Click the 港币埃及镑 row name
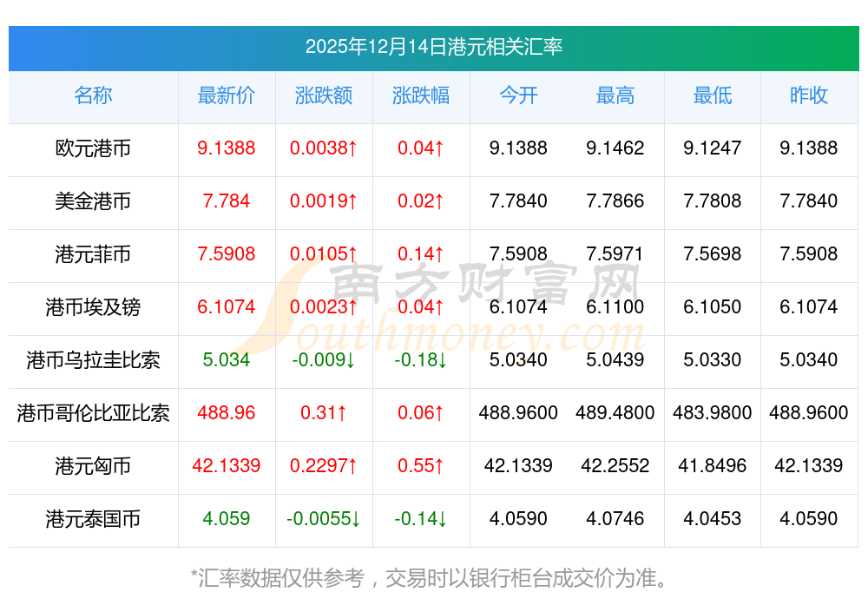 [93, 307]
